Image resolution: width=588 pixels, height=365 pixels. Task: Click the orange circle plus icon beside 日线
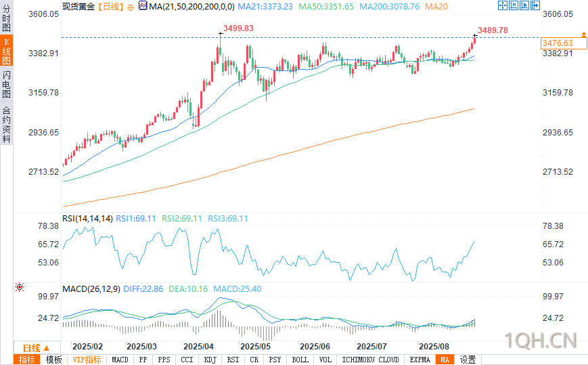click(x=131, y=7)
